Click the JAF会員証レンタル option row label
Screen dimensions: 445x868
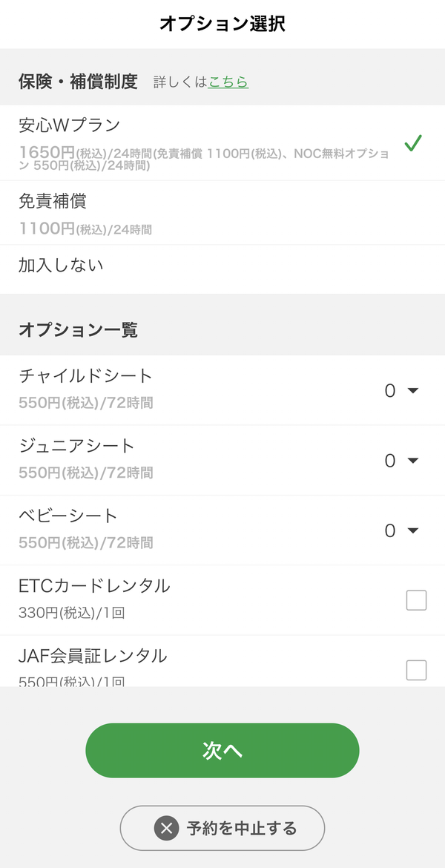pos(93,655)
